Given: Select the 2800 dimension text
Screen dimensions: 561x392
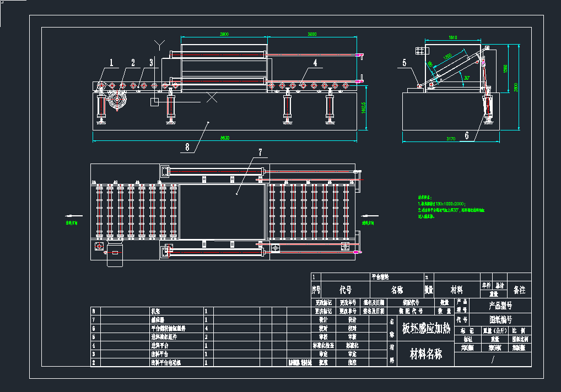Looking at the screenshot, I should (224, 35).
